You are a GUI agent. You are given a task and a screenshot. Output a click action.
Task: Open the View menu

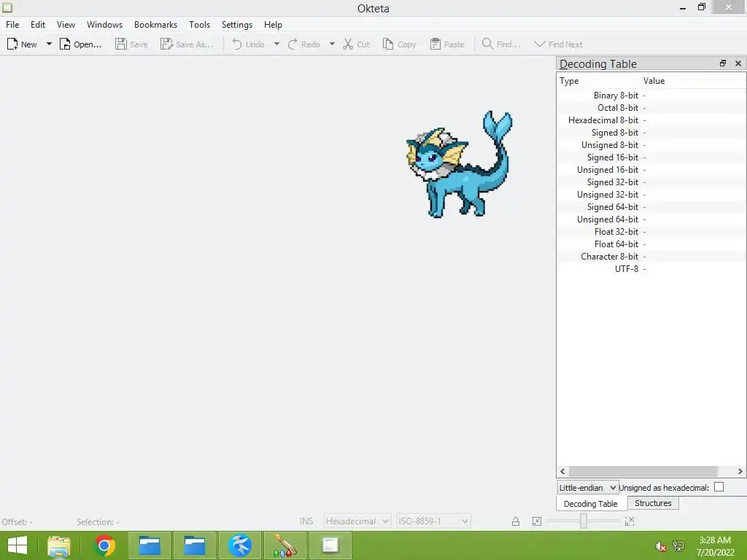pyautogui.click(x=66, y=25)
